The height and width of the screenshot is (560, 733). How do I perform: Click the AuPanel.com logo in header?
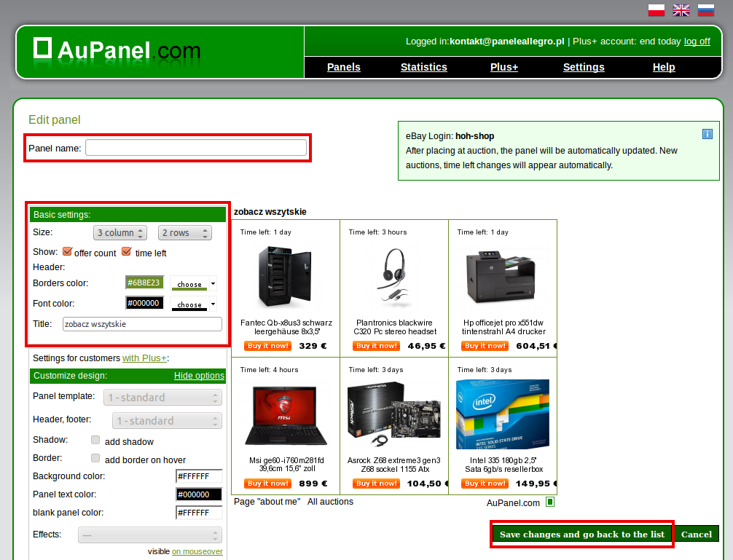(x=117, y=49)
